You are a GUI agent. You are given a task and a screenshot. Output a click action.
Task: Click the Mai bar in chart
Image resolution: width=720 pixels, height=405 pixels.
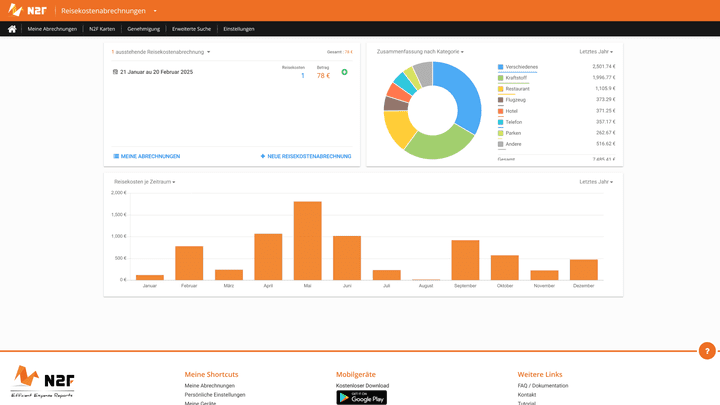308,241
